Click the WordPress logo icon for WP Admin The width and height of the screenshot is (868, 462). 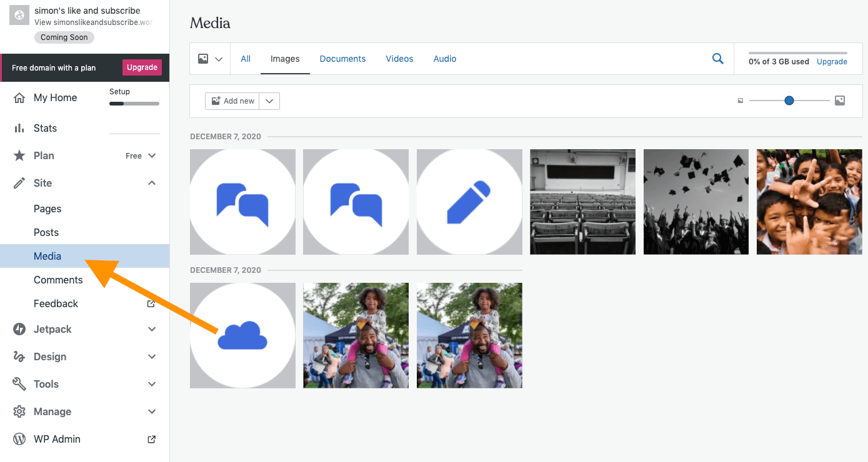(x=19, y=439)
